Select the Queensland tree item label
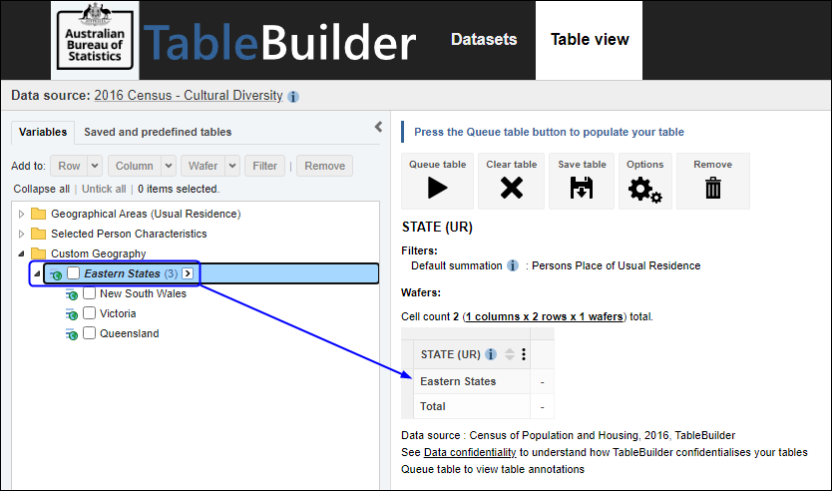The image size is (832, 491). click(129, 333)
